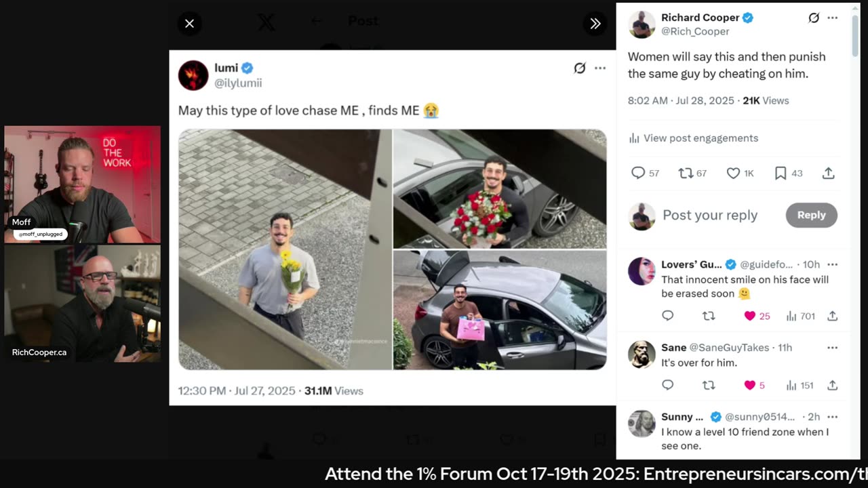The image size is (868, 488).
Task: Unlike Lovers' Gu... reply with 25 likes
Action: click(x=750, y=316)
